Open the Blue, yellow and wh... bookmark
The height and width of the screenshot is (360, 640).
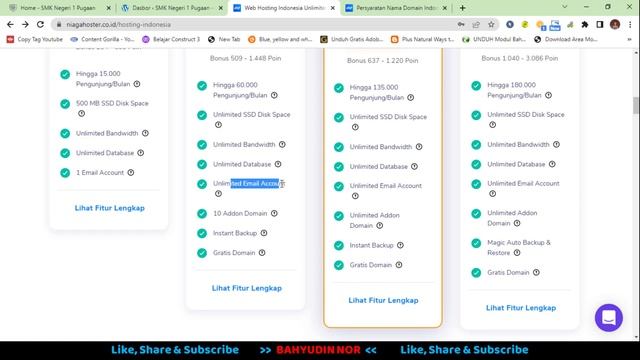point(280,39)
